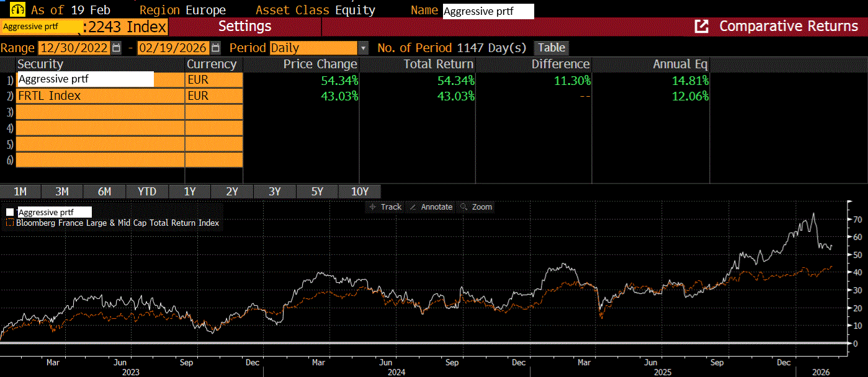Open the start date calendar picker
Screen dimensions: 868x377
tap(116, 48)
